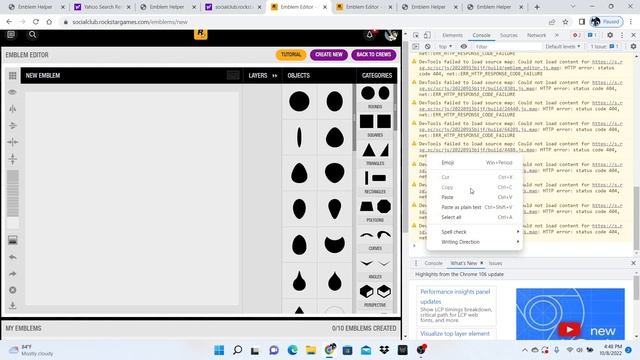Bookmark this page with the star icon
The width and height of the screenshot is (640, 360).
tap(565, 22)
